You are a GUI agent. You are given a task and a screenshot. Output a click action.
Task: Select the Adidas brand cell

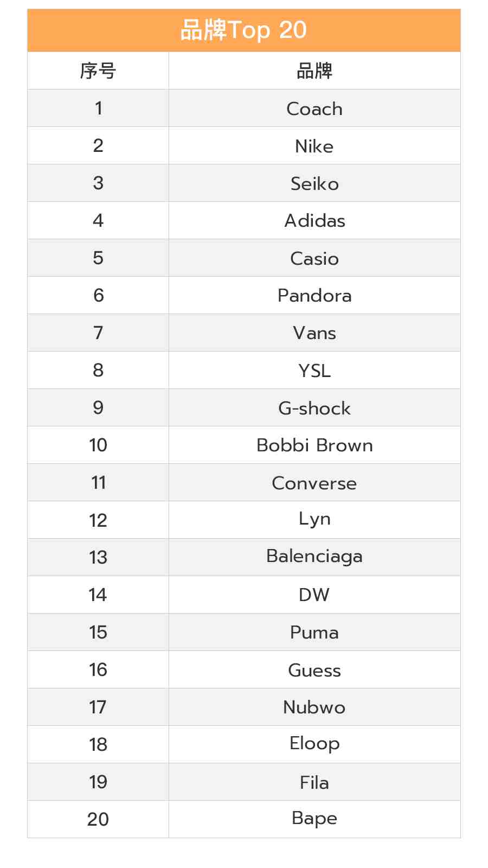314,221
